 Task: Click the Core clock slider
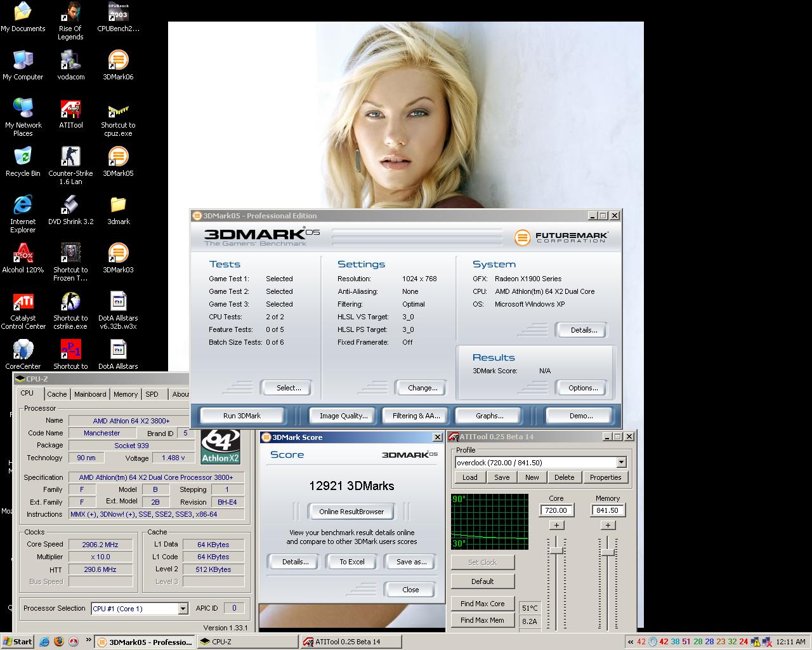[x=556, y=551]
